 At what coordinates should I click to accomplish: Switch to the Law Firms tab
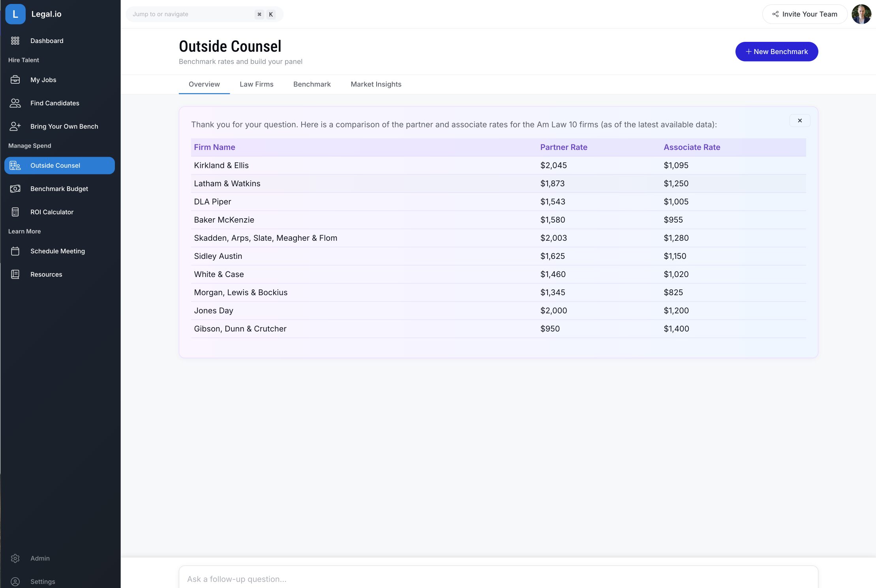click(x=257, y=84)
